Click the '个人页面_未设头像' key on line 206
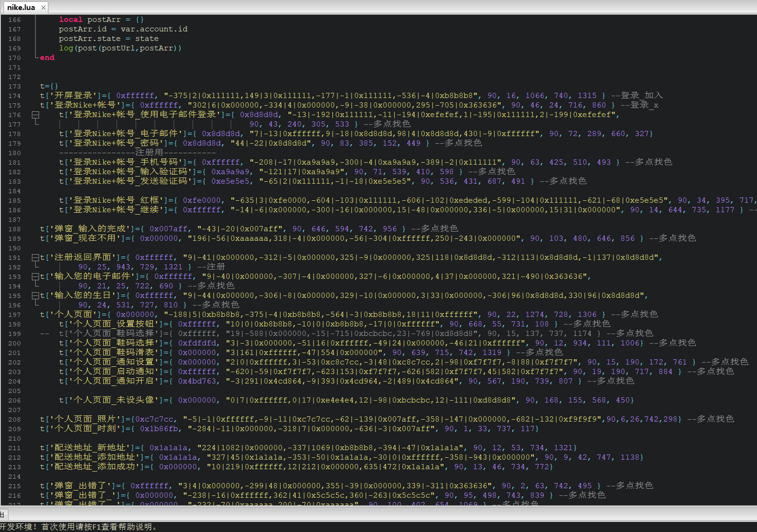Screen dimensions: 757x532 (x=114, y=400)
